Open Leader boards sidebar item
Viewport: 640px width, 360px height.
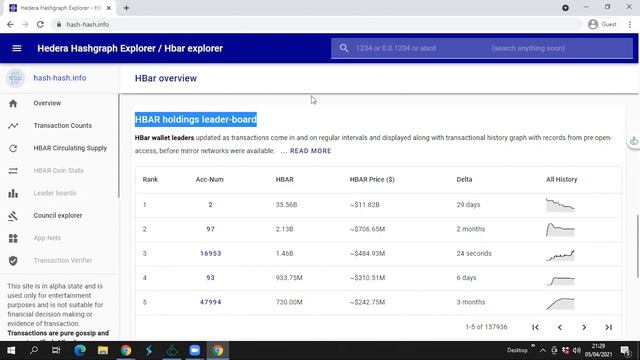(55, 193)
